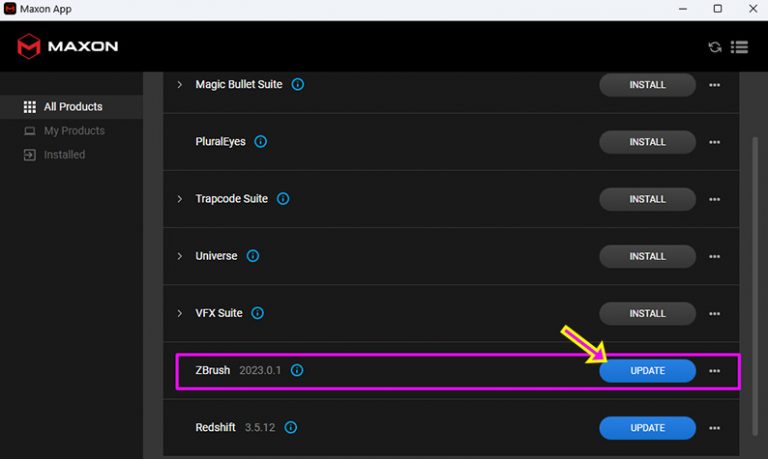This screenshot has width=768, height=459.
Task: Open more options for ZBrush
Action: point(714,371)
